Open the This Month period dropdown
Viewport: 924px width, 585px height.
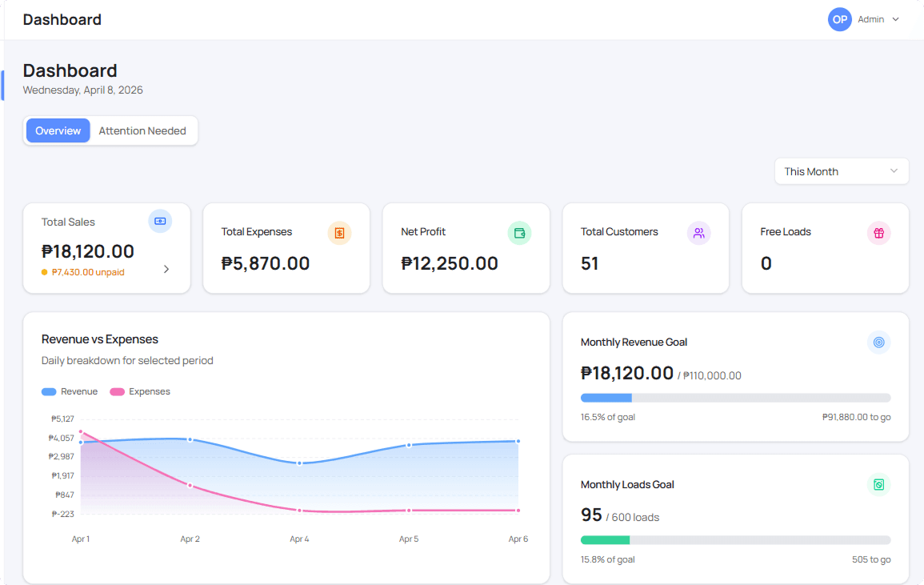[x=842, y=171]
